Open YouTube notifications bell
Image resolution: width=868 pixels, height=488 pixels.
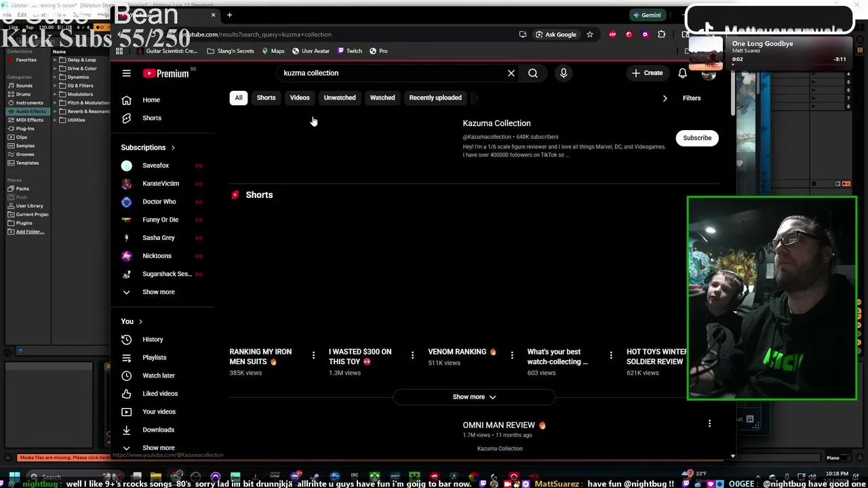[x=682, y=73]
